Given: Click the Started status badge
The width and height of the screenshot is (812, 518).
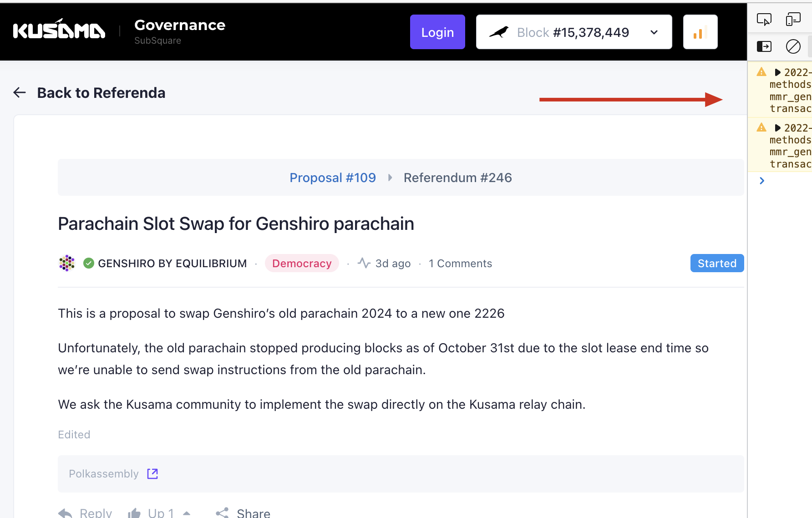Looking at the screenshot, I should tap(716, 263).
